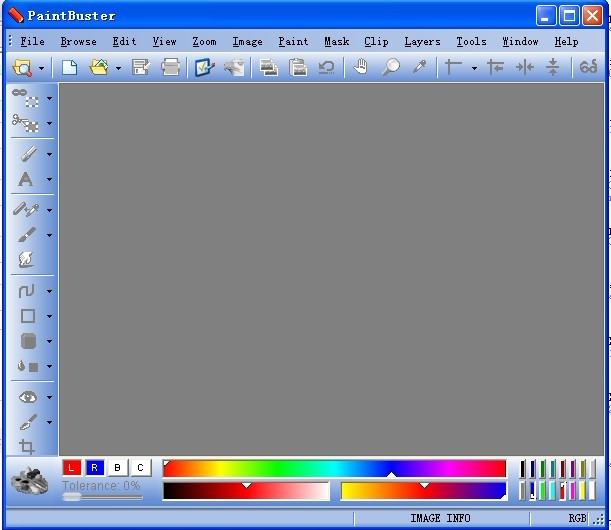Expand the Open folder dropdown arrow

(118, 68)
